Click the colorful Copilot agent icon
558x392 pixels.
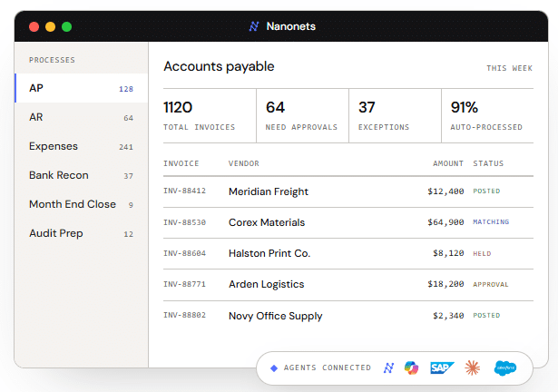tap(411, 367)
